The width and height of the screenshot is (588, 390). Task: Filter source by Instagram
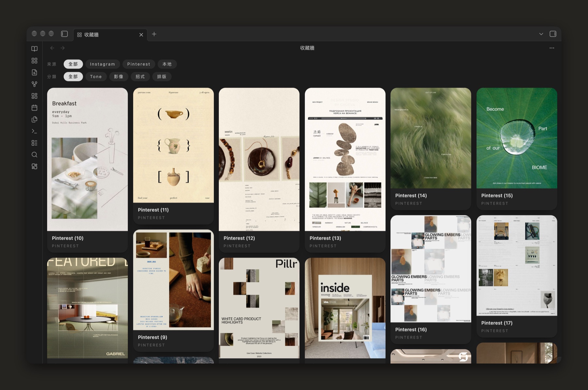[103, 64]
